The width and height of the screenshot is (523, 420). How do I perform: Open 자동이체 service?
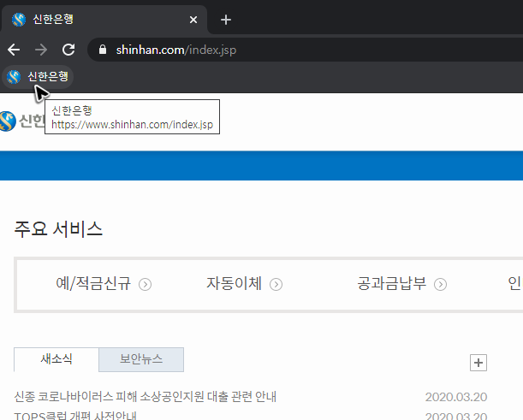[x=235, y=284]
